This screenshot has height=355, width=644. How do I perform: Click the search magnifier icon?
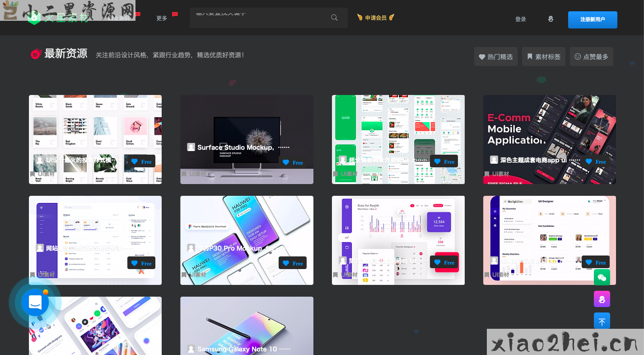click(x=334, y=18)
